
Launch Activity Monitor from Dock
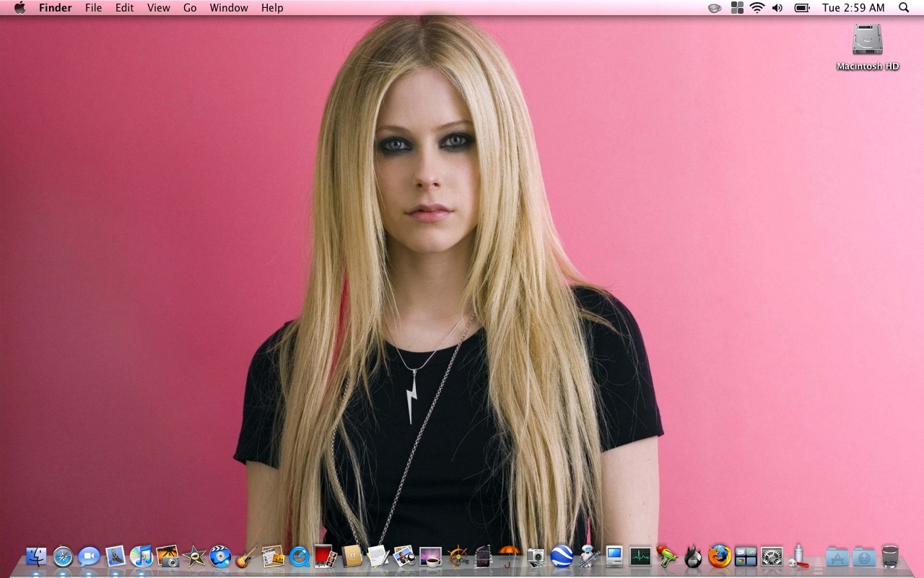point(640,556)
